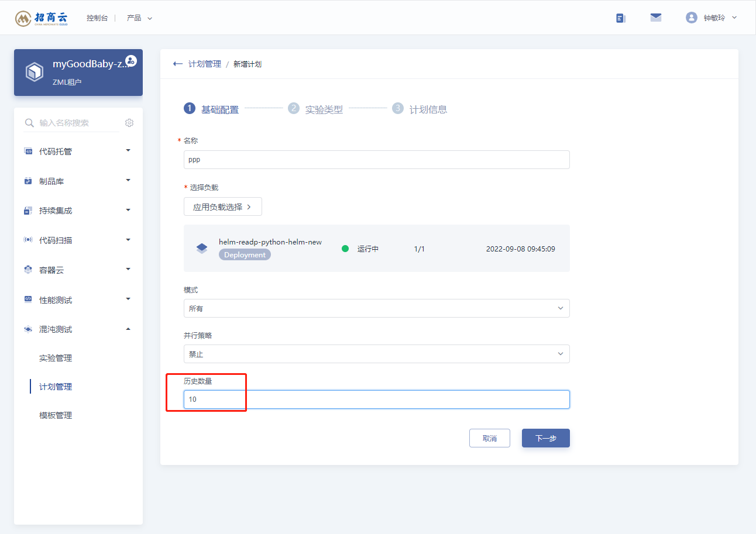The height and width of the screenshot is (534, 756).
Task: Click the 招商云 logo
Action: [42, 18]
